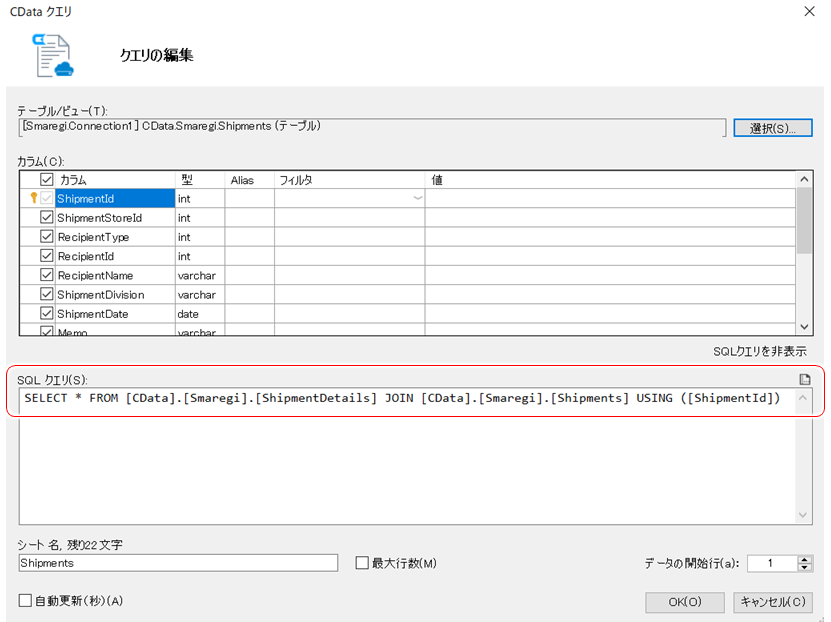
Task: Uncheck the ShipmentDate column checkbox
Action: pyautogui.click(x=47, y=313)
